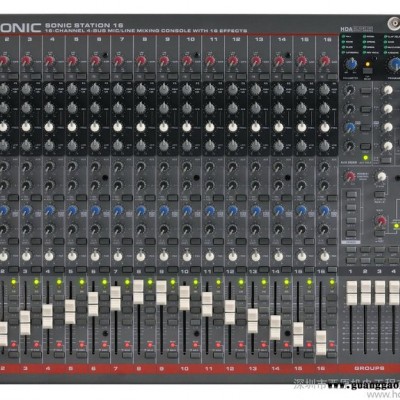Tap the button under the yellow effects LED

[368, 71]
